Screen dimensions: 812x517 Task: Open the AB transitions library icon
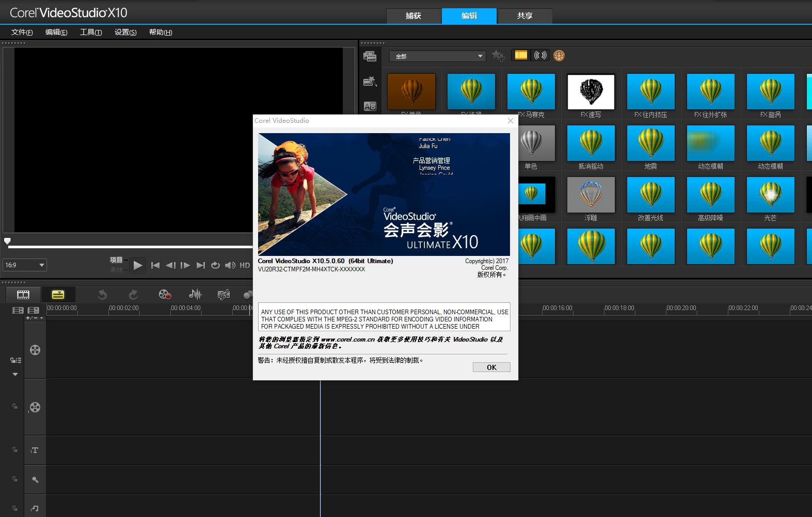point(370,106)
